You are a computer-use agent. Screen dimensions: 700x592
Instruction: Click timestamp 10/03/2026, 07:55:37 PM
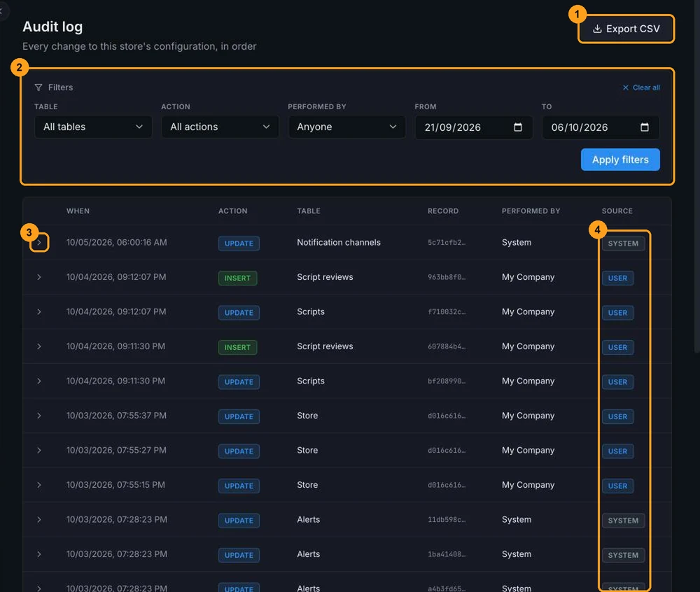click(x=116, y=416)
